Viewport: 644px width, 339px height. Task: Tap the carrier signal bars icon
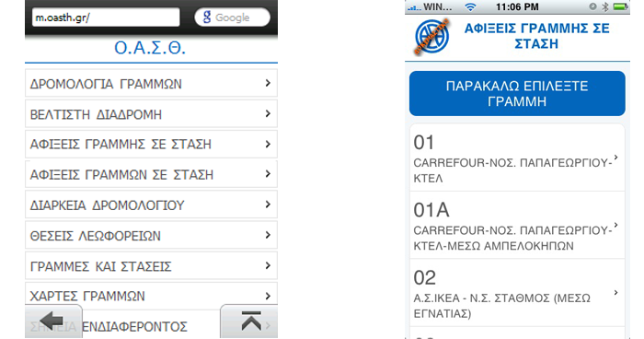point(414,7)
